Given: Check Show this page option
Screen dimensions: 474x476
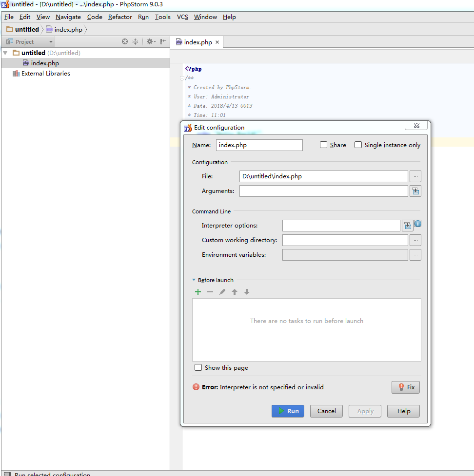Looking at the screenshot, I should click(198, 367).
